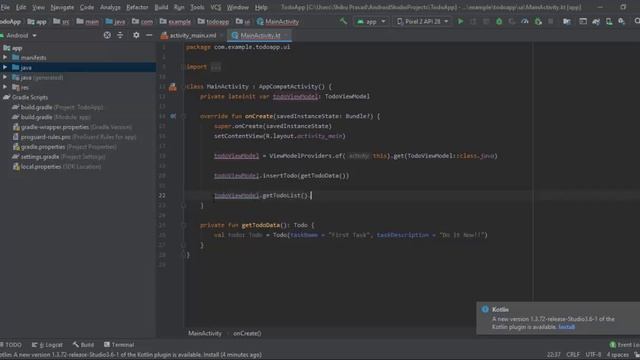The height and width of the screenshot is (360, 640).
Task: Open the Pixel 2 API 28 device dropdown
Action: 423,21
